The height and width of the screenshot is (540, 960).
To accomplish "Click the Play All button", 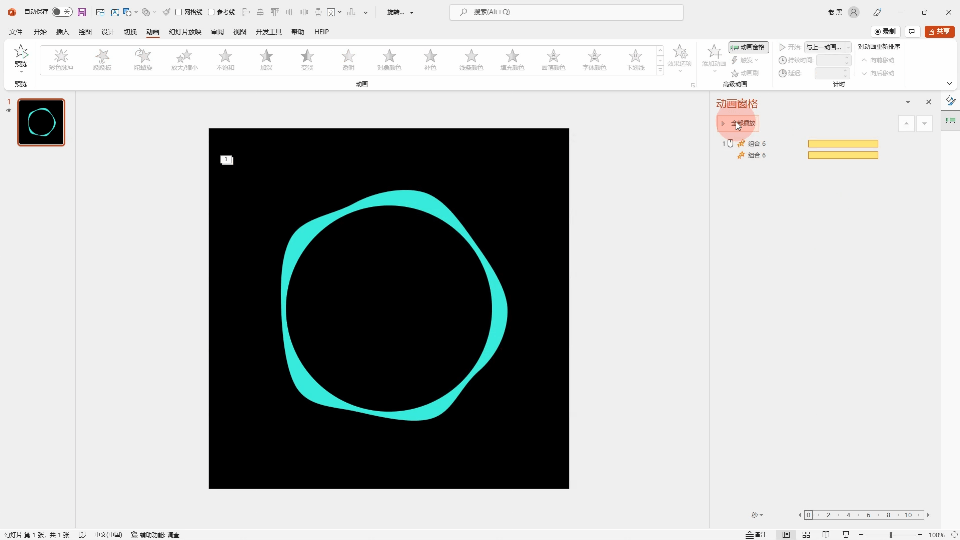I will pos(738,123).
